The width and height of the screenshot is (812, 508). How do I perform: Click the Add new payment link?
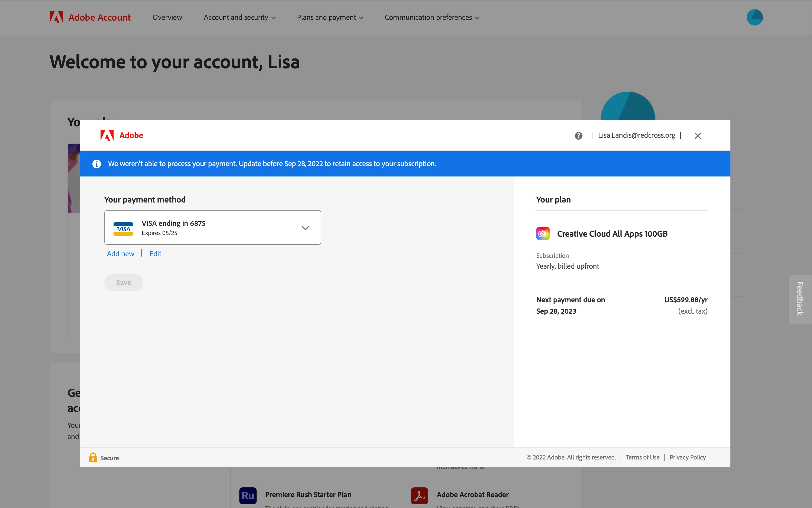121,254
